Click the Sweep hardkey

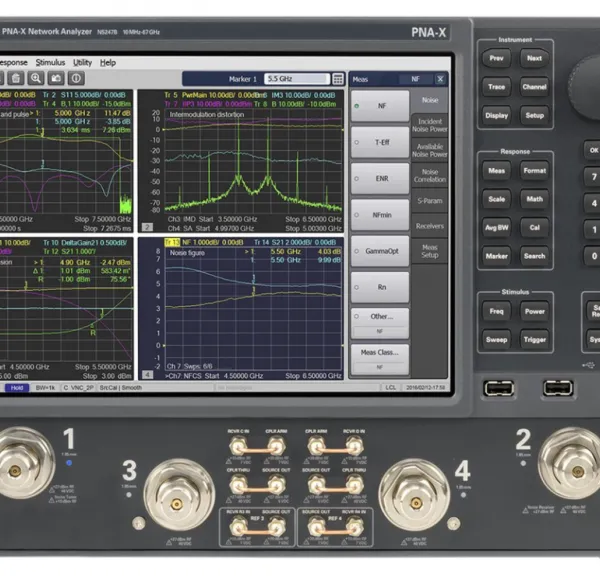(x=496, y=339)
